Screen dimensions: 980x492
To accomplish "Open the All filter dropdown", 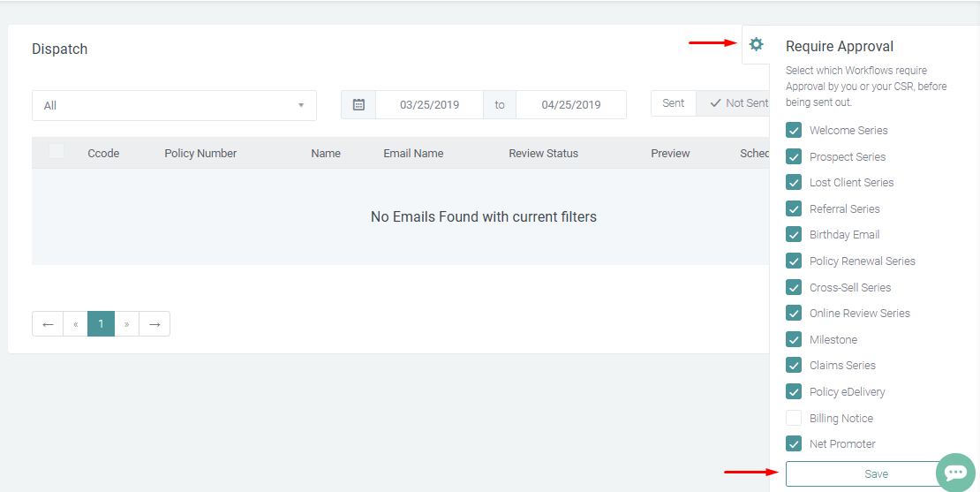I will point(174,105).
